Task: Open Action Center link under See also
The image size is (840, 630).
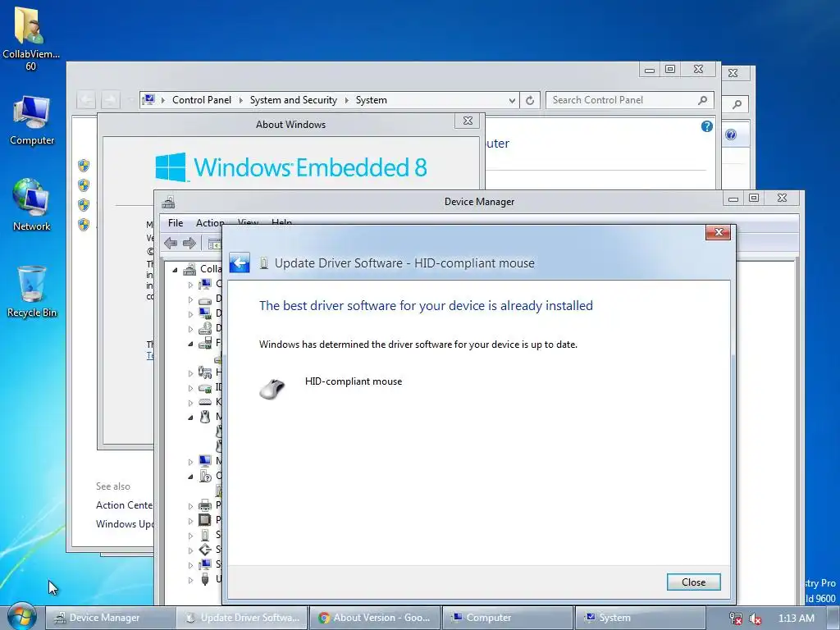Action: 125,505
